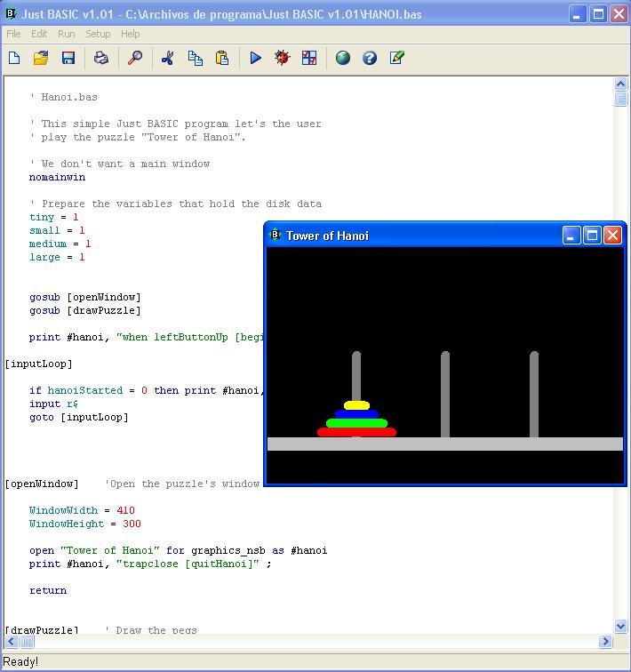
Task: Click the "medium = 1" line
Action: tap(60, 244)
